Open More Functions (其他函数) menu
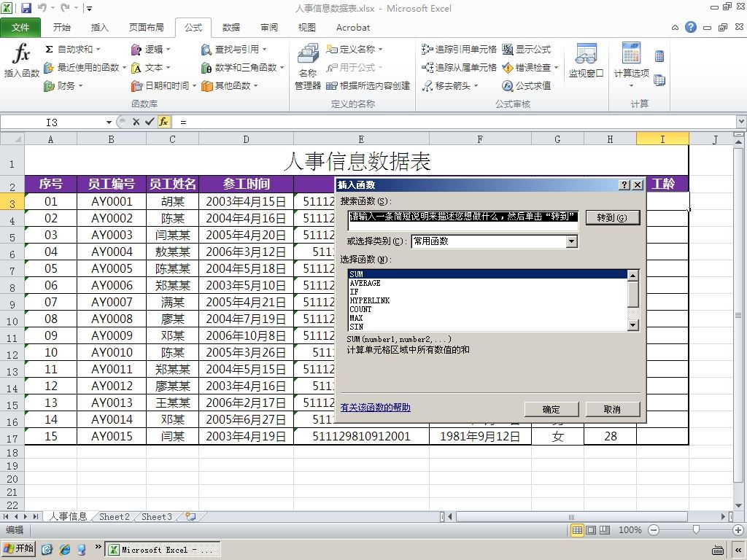 [x=230, y=86]
